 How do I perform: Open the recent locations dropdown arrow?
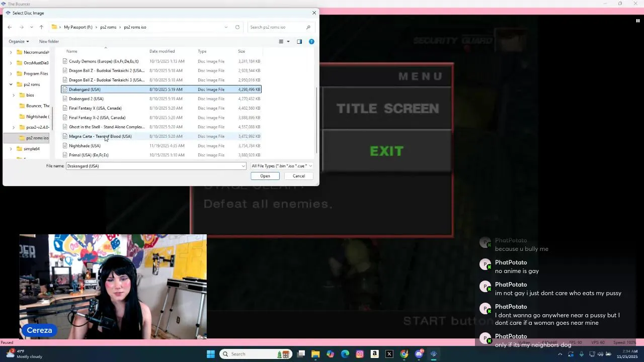click(x=31, y=27)
